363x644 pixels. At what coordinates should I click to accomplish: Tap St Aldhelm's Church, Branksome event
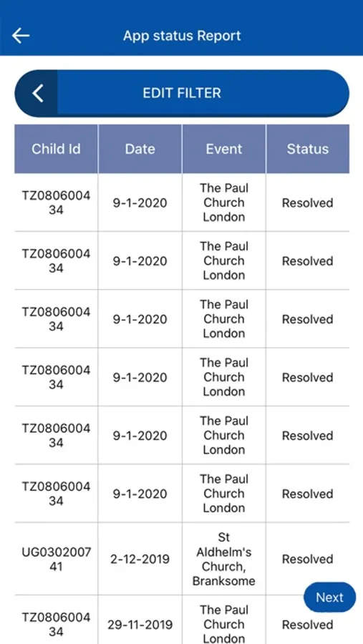tap(224, 559)
